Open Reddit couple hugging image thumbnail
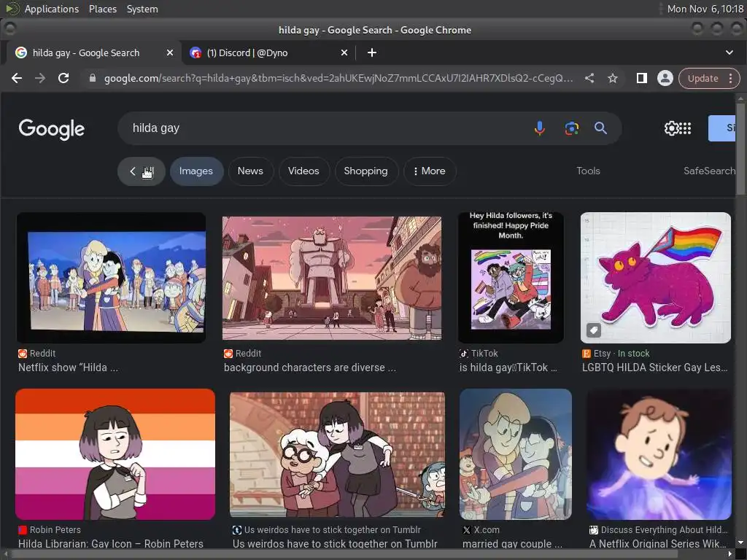This screenshot has width=747, height=560. click(x=111, y=278)
